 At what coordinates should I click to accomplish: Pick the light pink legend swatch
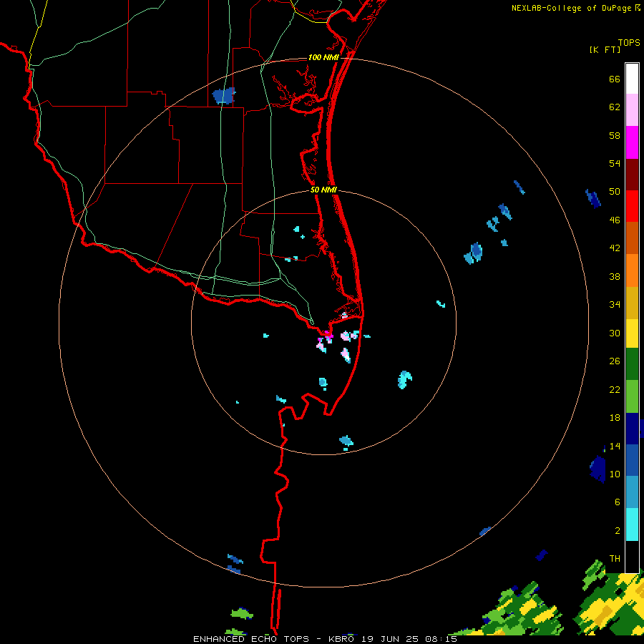click(632, 110)
